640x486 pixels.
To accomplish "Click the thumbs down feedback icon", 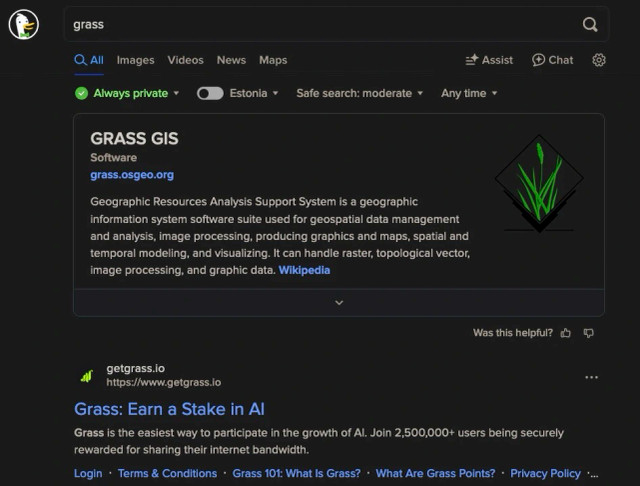I will [589, 333].
